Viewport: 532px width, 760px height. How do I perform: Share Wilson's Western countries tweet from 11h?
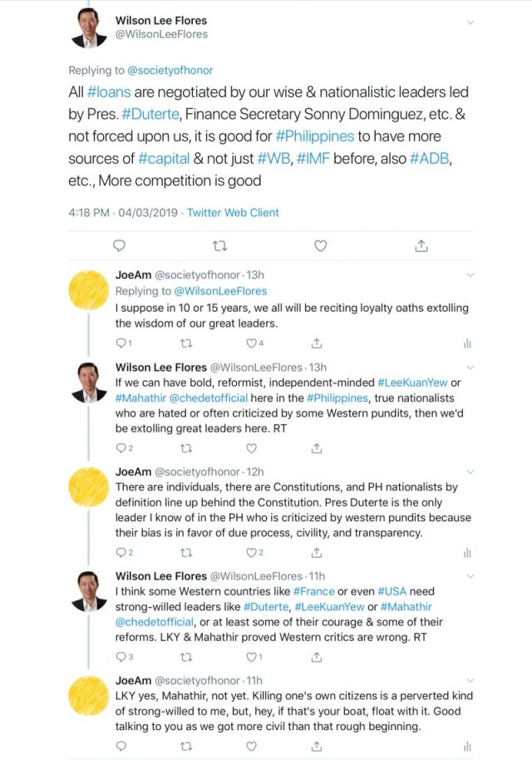pos(316,657)
